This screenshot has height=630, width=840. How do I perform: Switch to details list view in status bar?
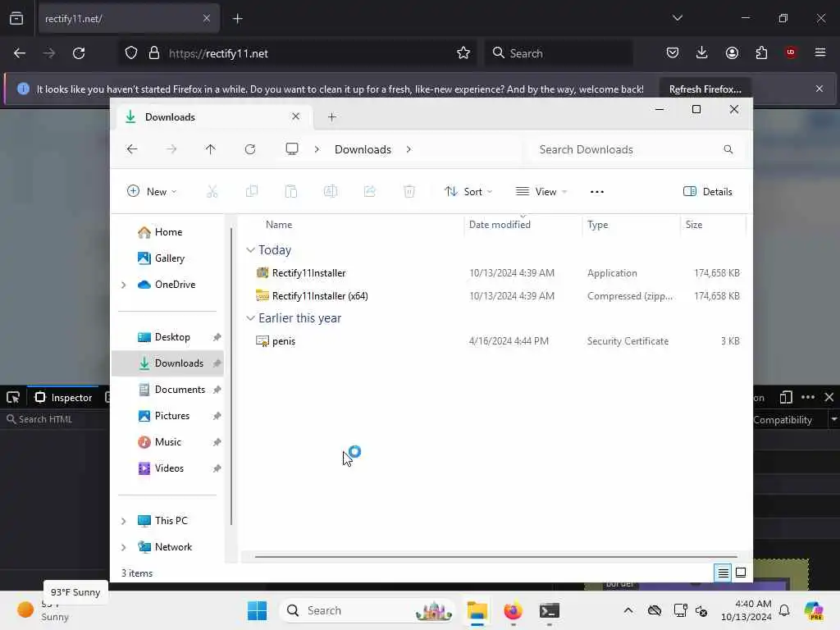[723, 573]
